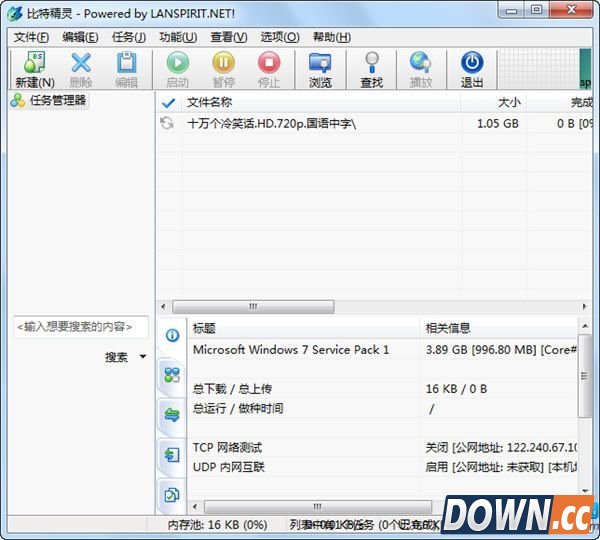Minimize the 比特精灵 window
The width and height of the screenshot is (600, 540).
pyautogui.click(x=512, y=10)
